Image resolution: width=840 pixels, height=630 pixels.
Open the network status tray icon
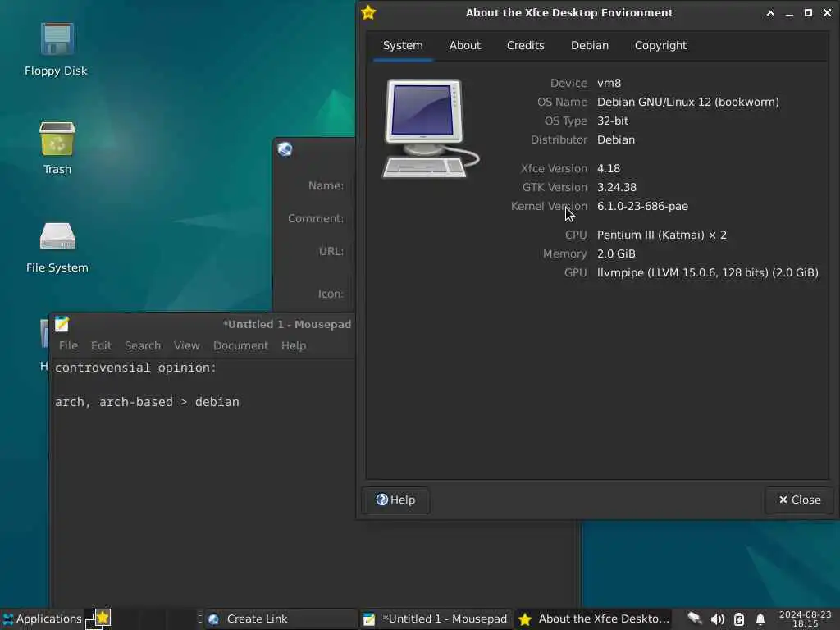point(695,619)
